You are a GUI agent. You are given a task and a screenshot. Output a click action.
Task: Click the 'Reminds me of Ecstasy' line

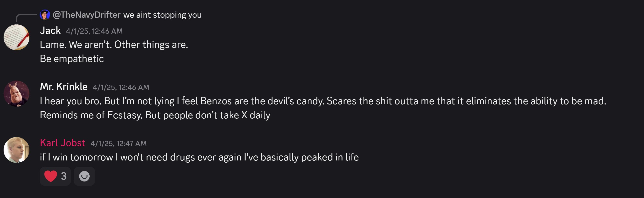pyautogui.click(x=155, y=115)
